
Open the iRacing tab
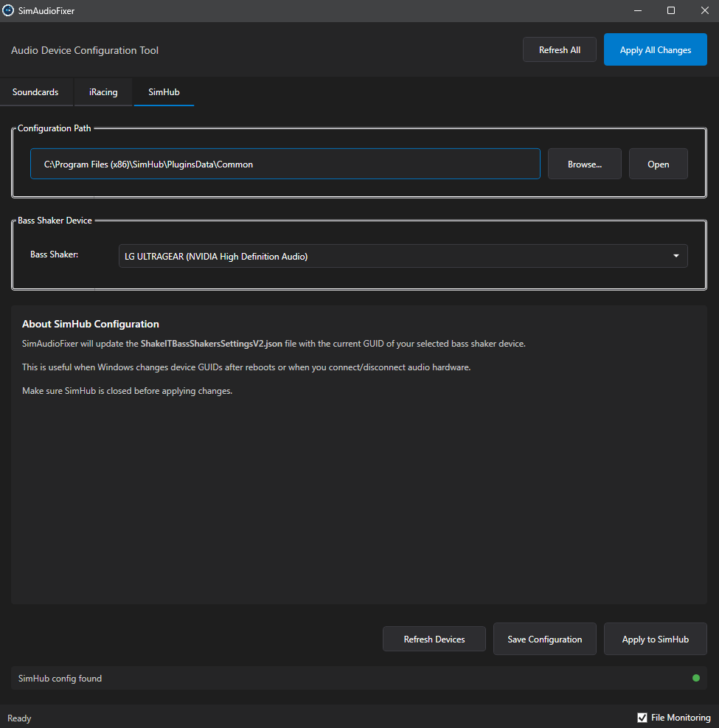pos(103,92)
